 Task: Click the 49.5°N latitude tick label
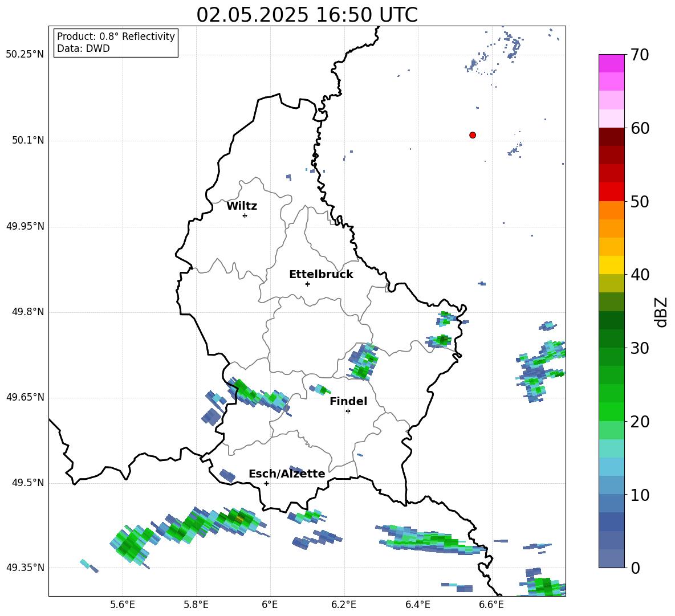pyautogui.click(x=28, y=483)
